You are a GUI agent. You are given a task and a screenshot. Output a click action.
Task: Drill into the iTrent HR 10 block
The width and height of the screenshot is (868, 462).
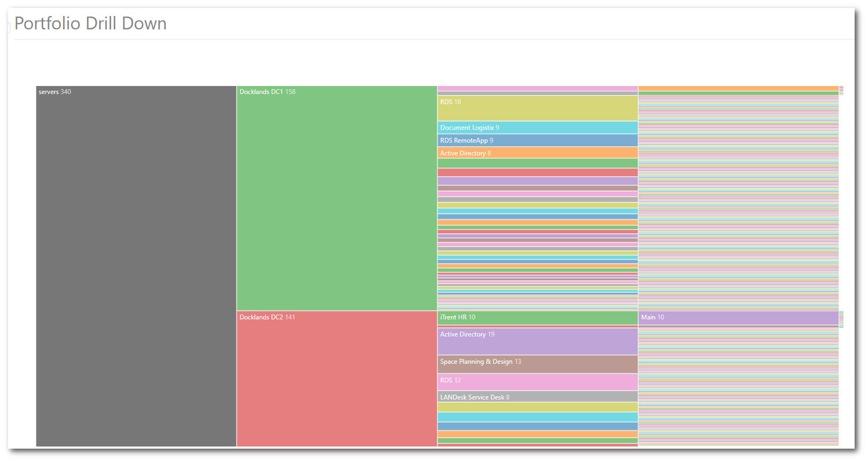tap(537, 318)
